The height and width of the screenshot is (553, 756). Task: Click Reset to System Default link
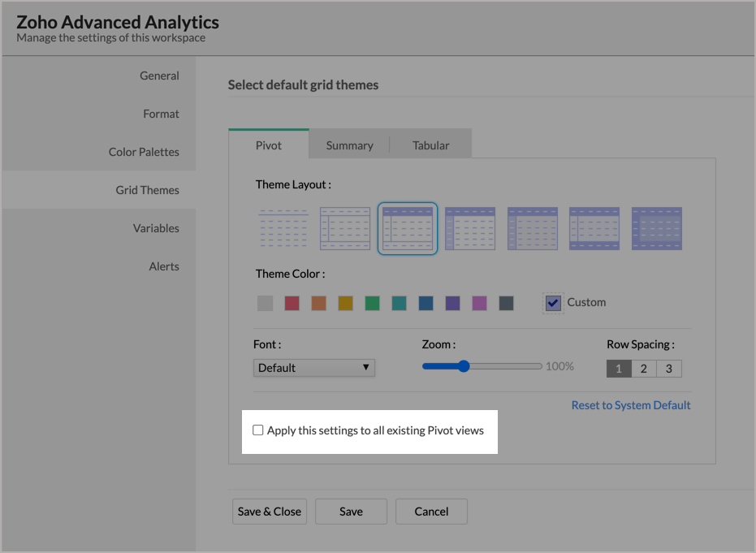coord(631,405)
